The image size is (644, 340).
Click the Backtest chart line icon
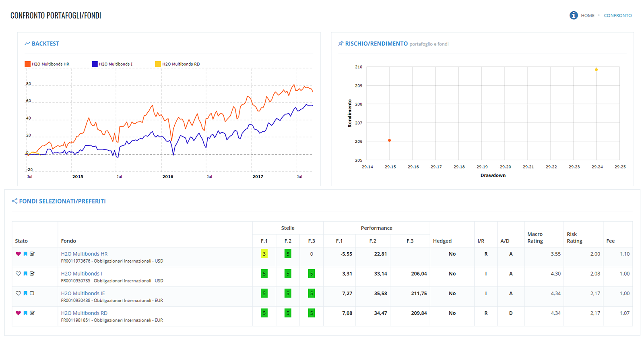tap(27, 44)
